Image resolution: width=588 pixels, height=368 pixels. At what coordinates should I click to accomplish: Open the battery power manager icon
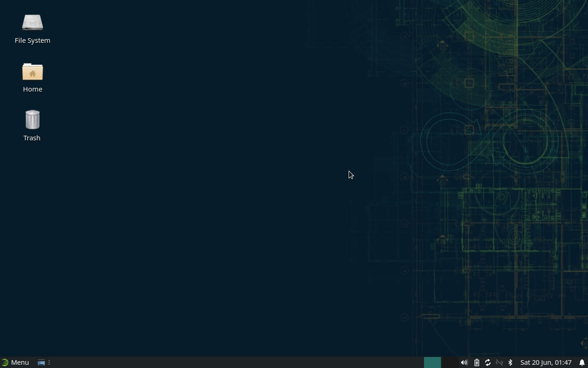(x=476, y=362)
